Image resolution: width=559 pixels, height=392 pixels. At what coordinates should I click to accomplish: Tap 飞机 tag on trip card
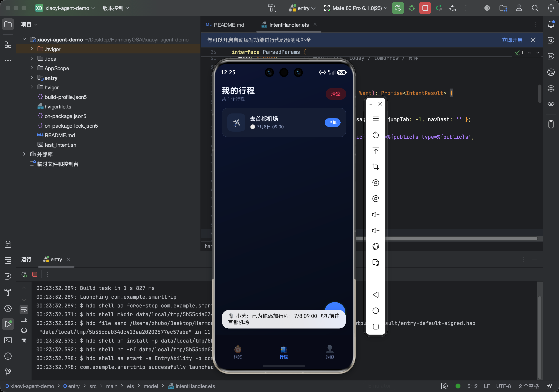click(x=333, y=122)
